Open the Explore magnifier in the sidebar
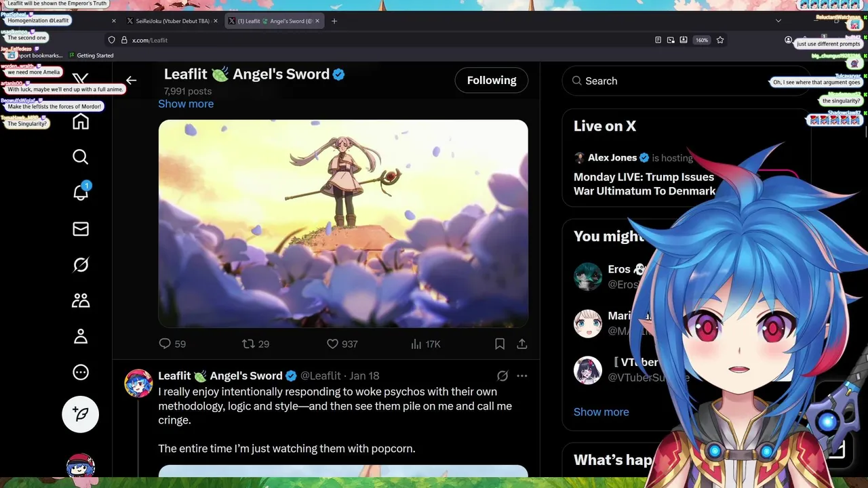The height and width of the screenshot is (488, 868). tap(81, 157)
